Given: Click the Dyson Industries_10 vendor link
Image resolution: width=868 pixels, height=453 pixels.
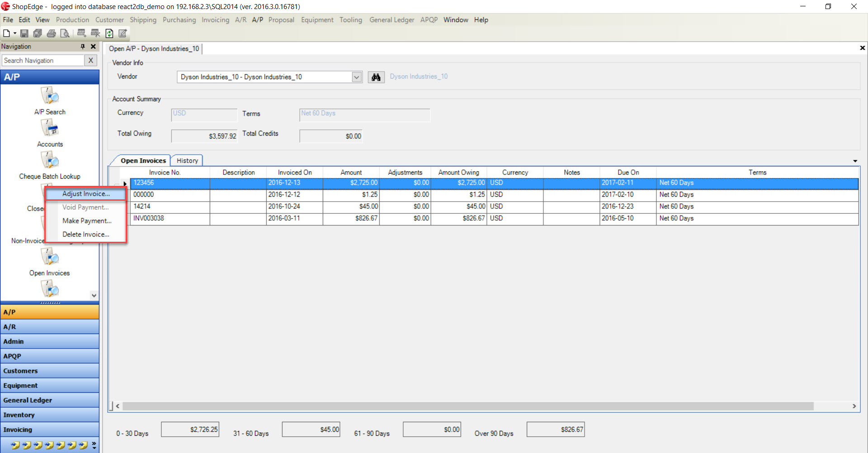Looking at the screenshot, I should [x=419, y=76].
